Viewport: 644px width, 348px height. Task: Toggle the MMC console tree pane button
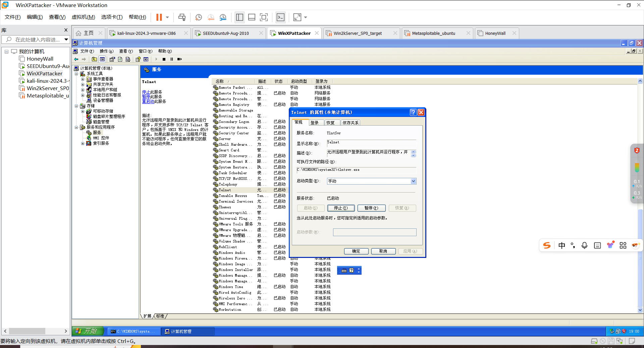point(102,59)
